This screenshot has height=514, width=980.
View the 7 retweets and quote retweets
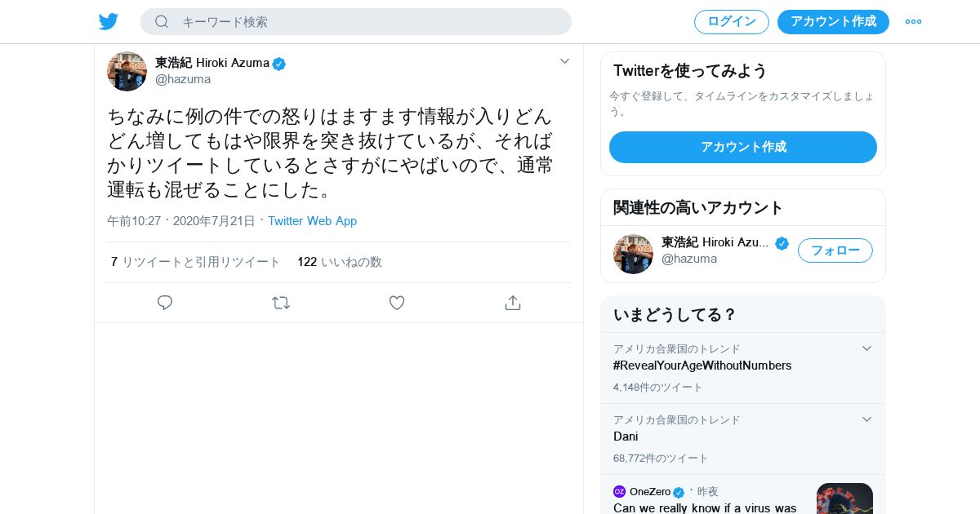point(196,262)
